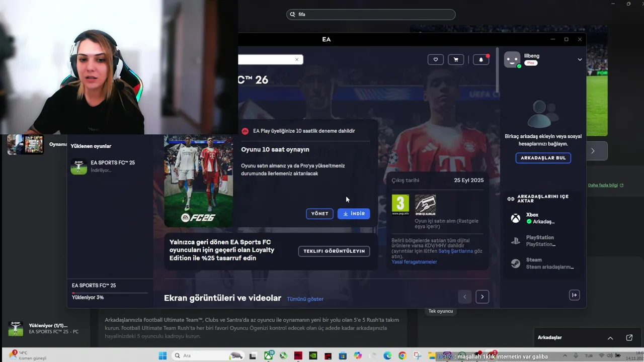Click the YÖNET button

pos(319,214)
